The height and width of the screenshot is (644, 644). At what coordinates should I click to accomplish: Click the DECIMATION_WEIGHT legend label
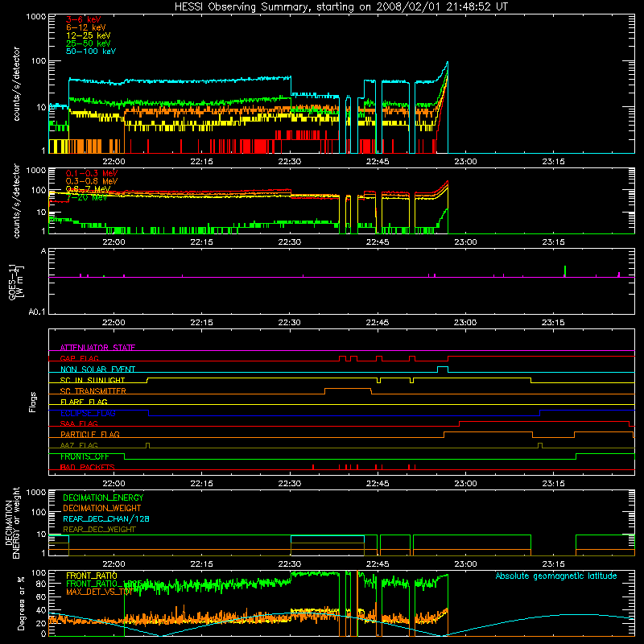(102, 508)
